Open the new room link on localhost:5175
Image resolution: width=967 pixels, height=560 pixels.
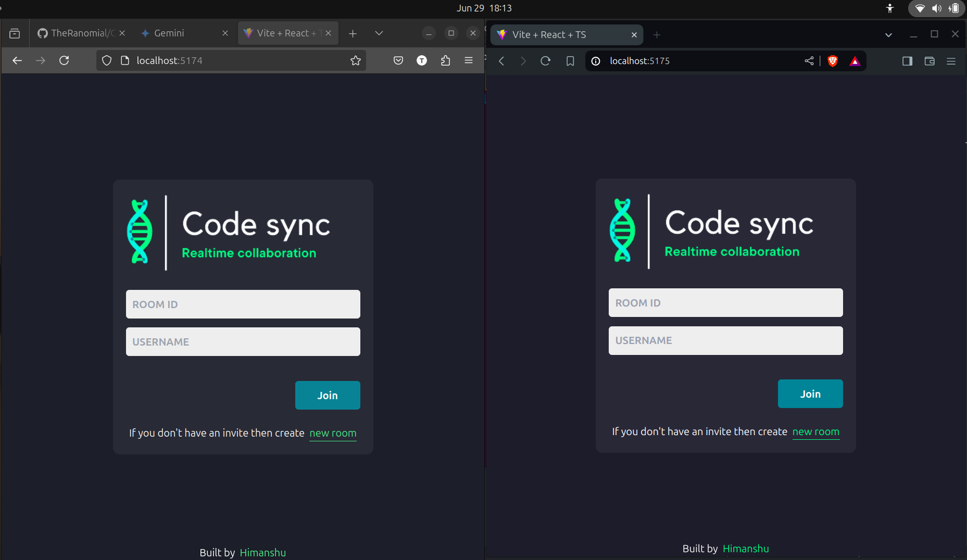pos(816,432)
